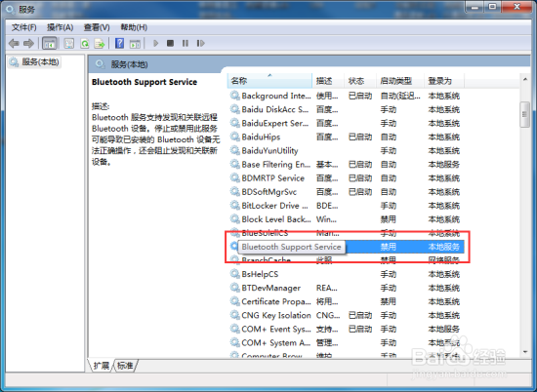The height and width of the screenshot is (392, 537).
Task: Click the gear icon beside Certificate Propagation
Action: coord(234,301)
